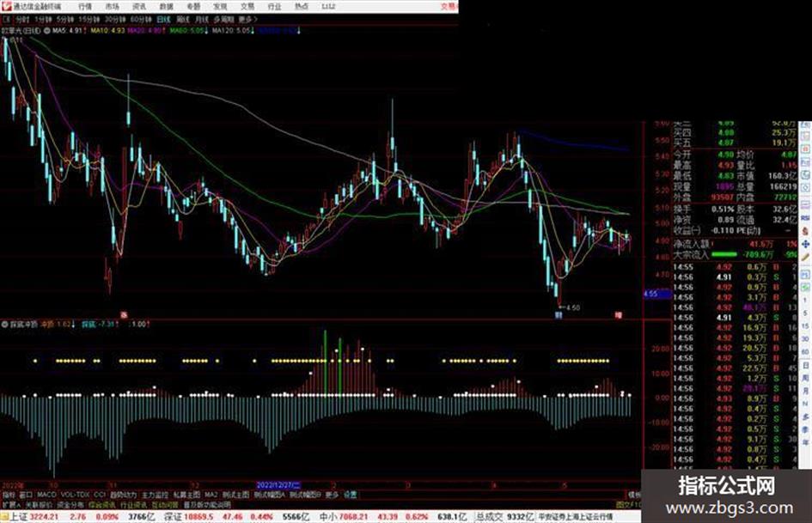Select the yellow pencil drawing tool icon
The height and width of the screenshot is (523, 812).
coord(805,257)
